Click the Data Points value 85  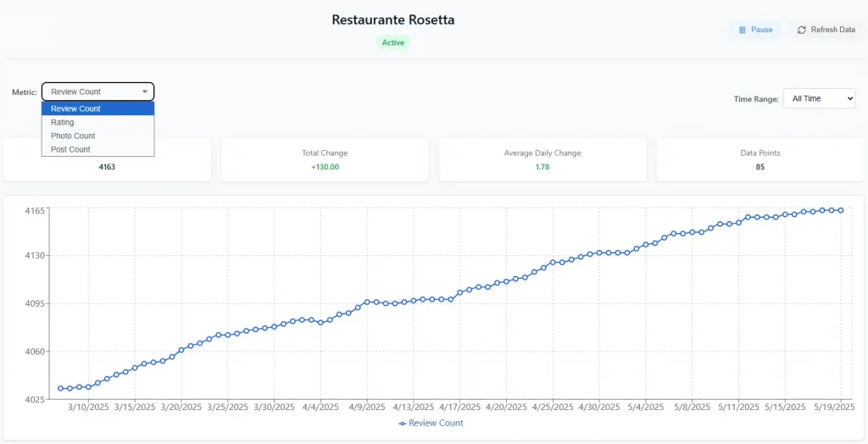click(x=760, y=167)
